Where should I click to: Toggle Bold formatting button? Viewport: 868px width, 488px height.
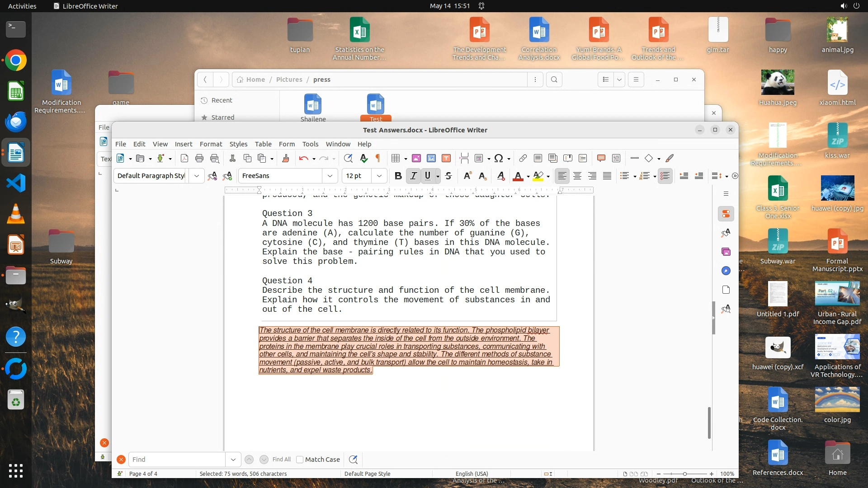pos(398,176)
